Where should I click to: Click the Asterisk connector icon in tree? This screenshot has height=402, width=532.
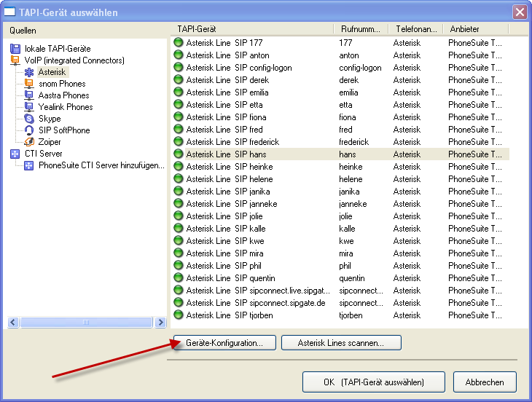(29, 72)
